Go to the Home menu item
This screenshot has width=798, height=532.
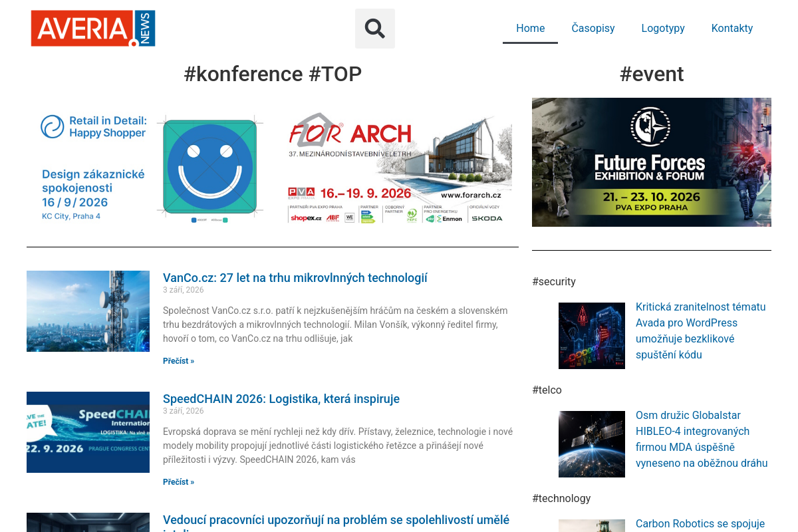point(530,28)
